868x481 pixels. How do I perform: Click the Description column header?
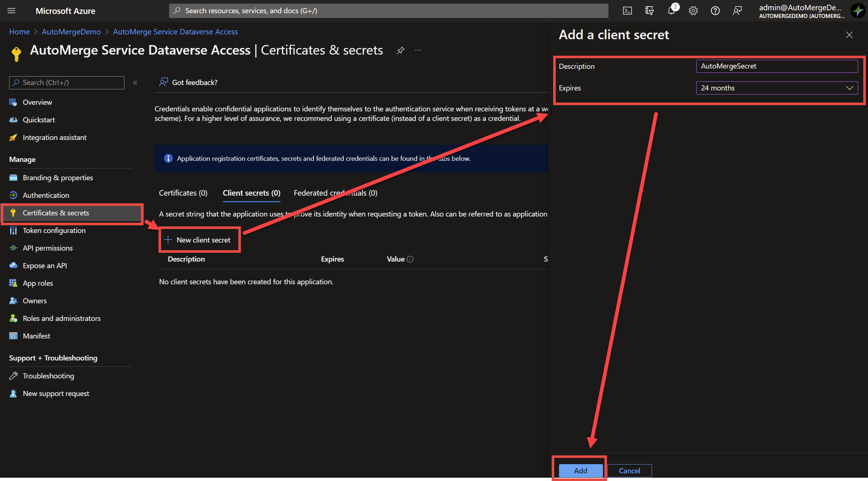tap(186, 259)
